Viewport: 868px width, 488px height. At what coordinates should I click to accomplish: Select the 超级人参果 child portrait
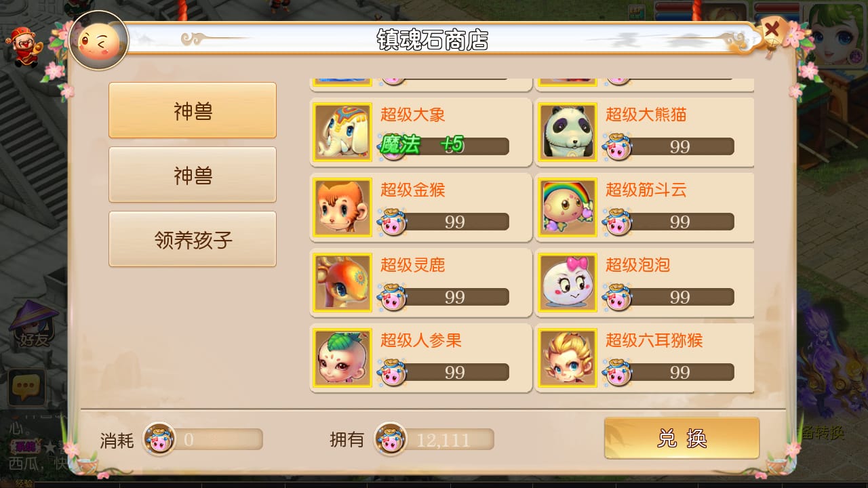(x=342, y=358)
